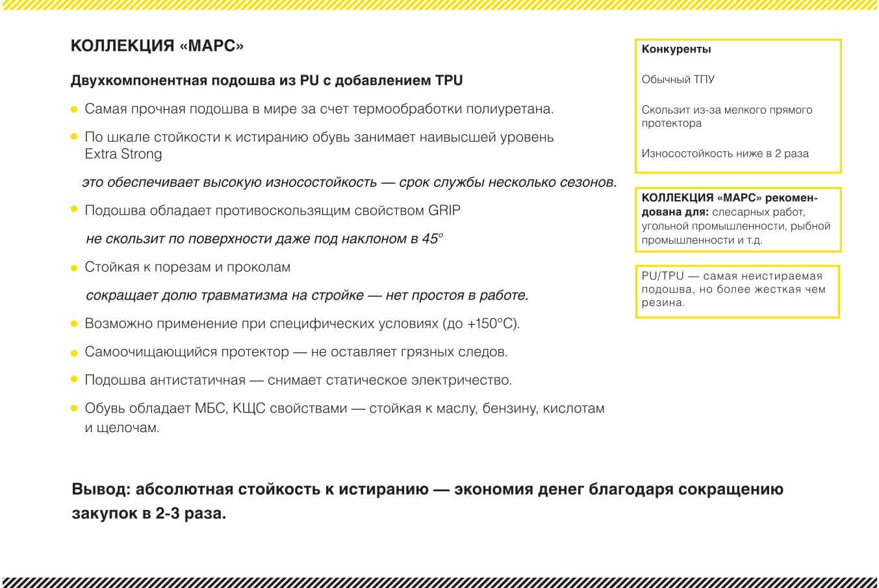The image size is (879, 588).
Task: Click the italic line about срок службы
Action: 349,182
